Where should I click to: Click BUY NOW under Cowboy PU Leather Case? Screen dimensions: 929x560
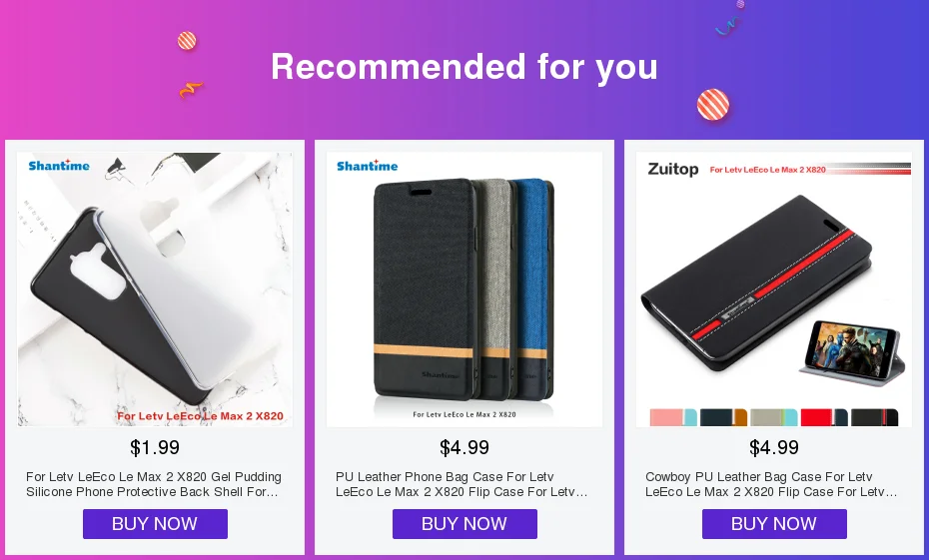pos(774,524)
